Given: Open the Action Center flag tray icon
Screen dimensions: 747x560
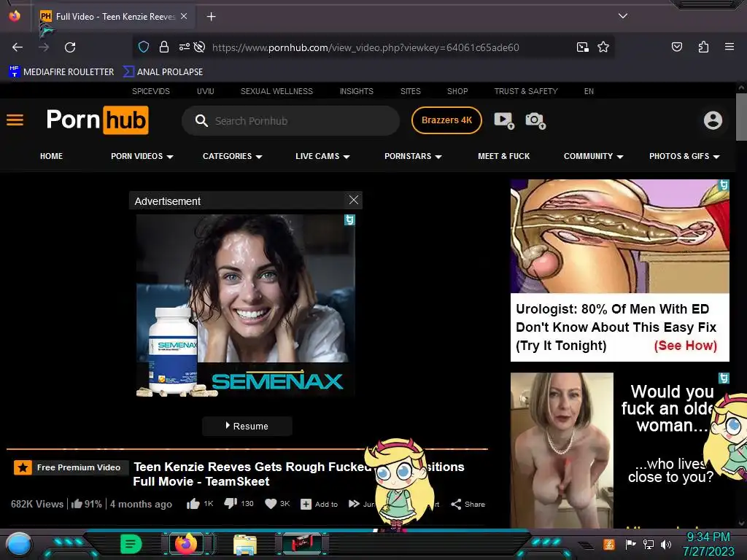Looking at the screenshot, I should pos(630,544).
